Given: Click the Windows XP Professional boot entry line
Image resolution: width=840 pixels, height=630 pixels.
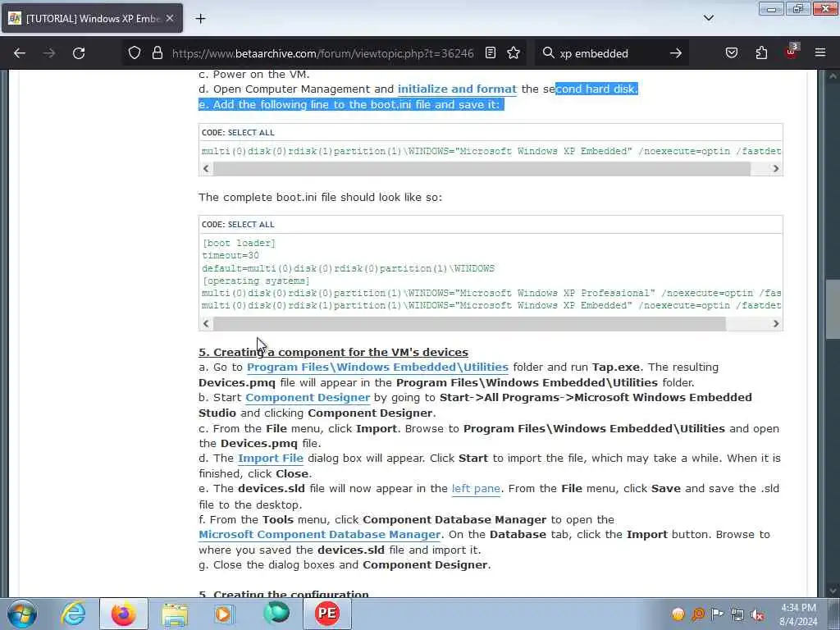Looking at the screenshot, I should coord(491,293).
